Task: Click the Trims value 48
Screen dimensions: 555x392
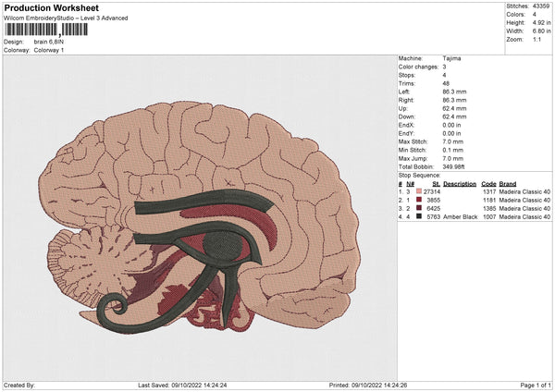Action: pyautogui.click(x=446, y=83)
